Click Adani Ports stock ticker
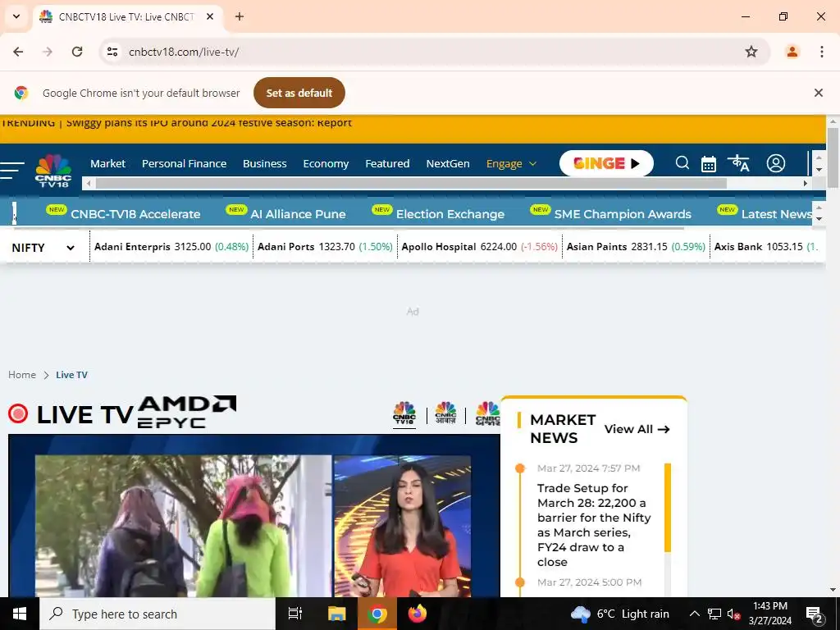Screen dimensions: 840x630 coord(325,247)
